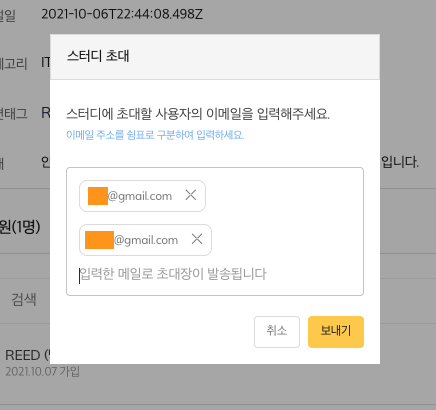Click the instruction text about entering emails
The height and width of the screenshot is (410, 436).
pyautogui.click(x=198, y=114)
